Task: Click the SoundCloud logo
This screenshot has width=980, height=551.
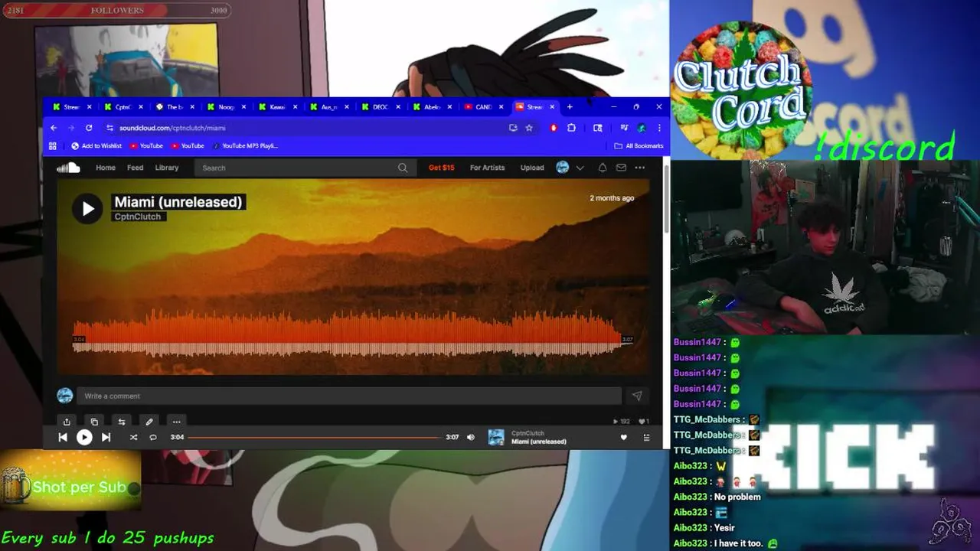Action: 68,168
